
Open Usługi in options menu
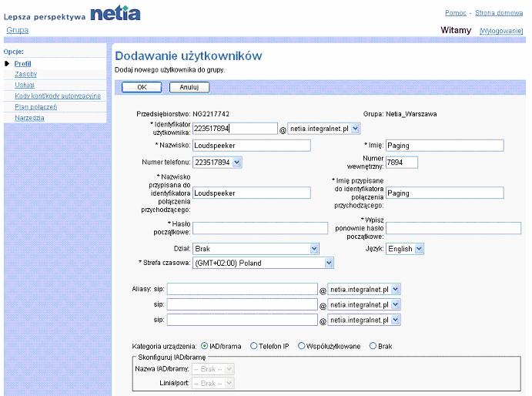tap(25, 85)
